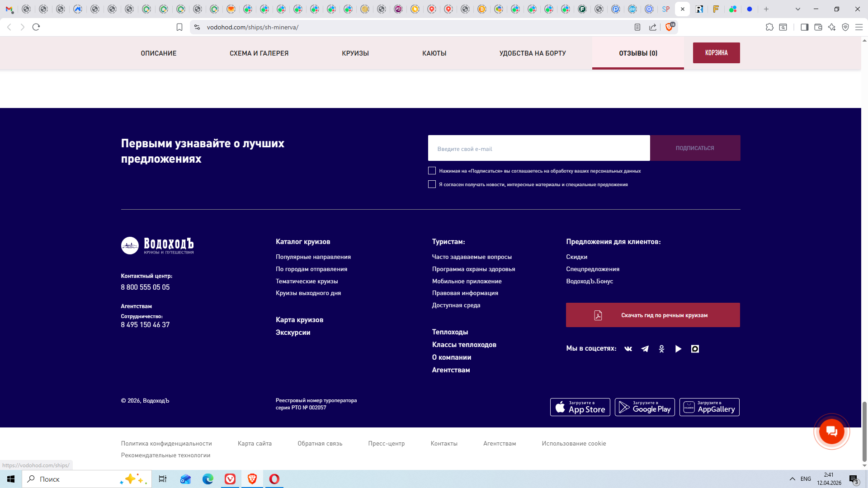Check the personal data consent checkbox
This screenshot has height=488, width=868.
pyautogui.click(x=432, y=171)
